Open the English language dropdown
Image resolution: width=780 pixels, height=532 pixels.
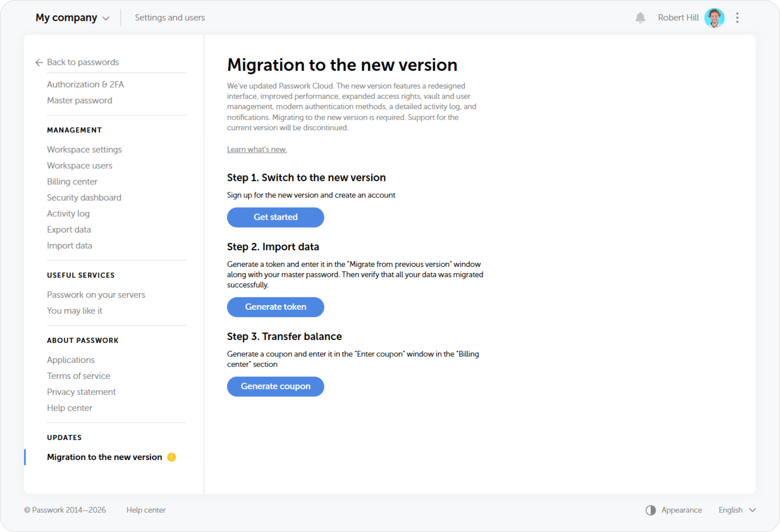tap(737, 510)
